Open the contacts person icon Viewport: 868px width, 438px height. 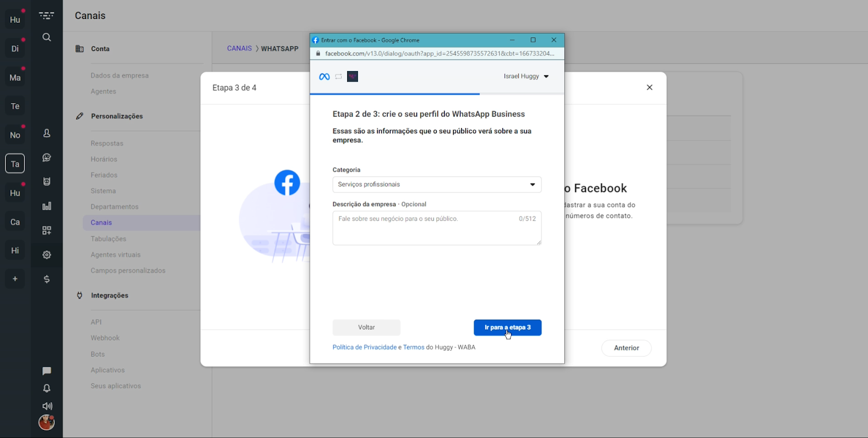[x=47, y=133]
